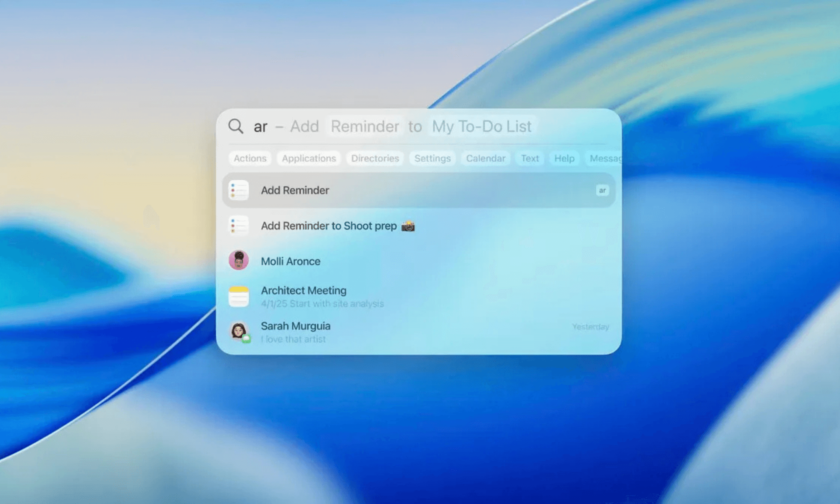Viewport: 840px width, 504px height.
Task: Open the Molli Aronce contact result
Action: coord(419,261)
